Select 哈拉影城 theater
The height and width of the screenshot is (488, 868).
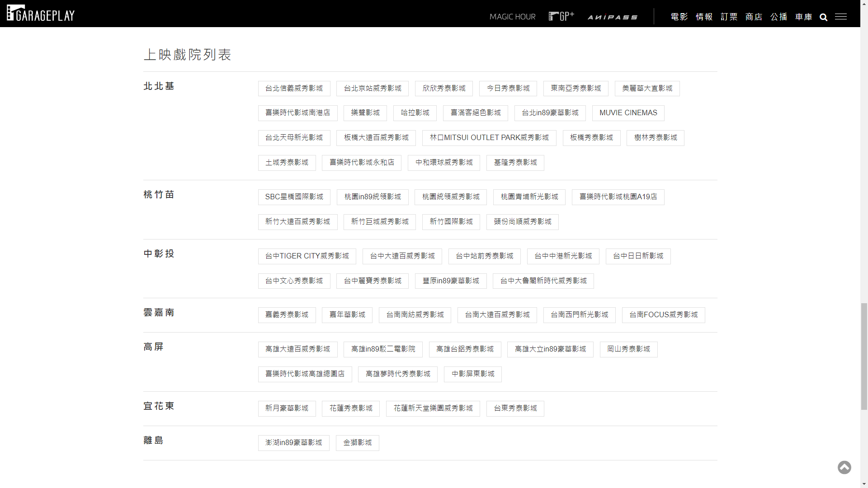point(415,113)
